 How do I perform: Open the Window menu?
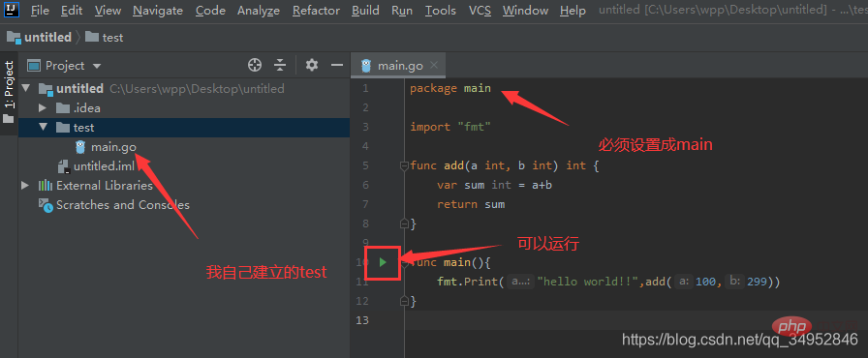point(525,10)
